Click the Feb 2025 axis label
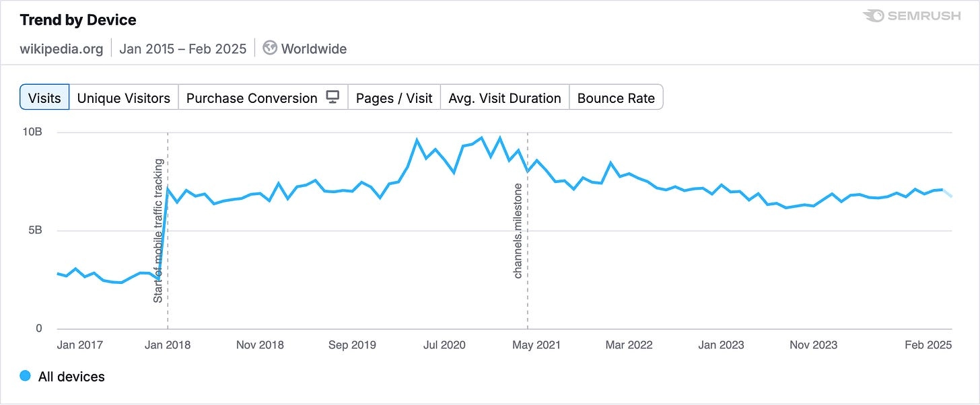 click(x=929, y=345)
